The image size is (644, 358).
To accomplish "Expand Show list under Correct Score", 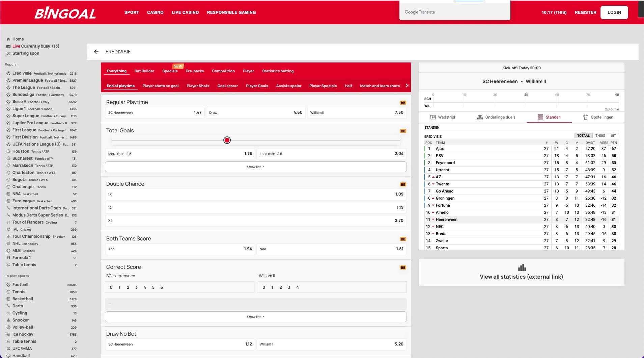I will [x=256, y=317].
